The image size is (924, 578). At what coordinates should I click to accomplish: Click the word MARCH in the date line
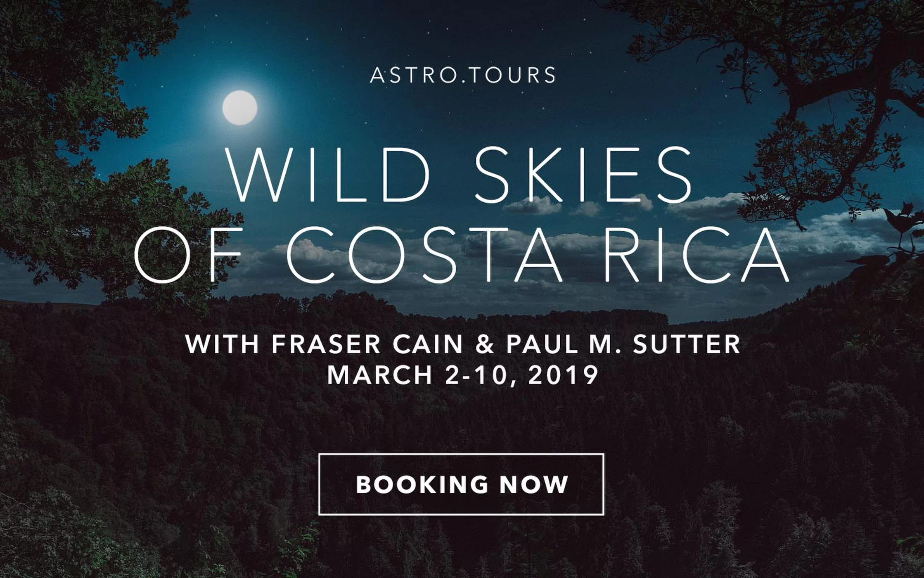tap(380, 375)
